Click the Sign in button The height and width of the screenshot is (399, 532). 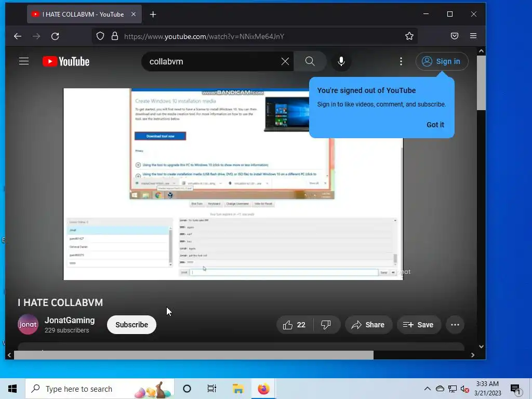442,61
